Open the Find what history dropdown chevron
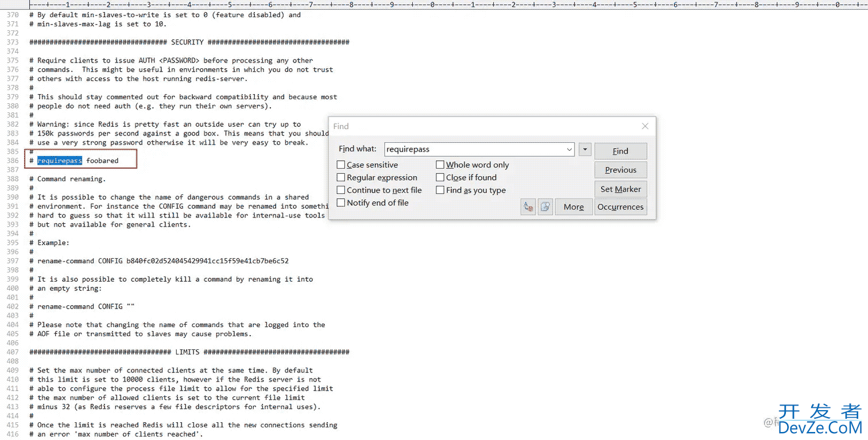 click(569, 149)
